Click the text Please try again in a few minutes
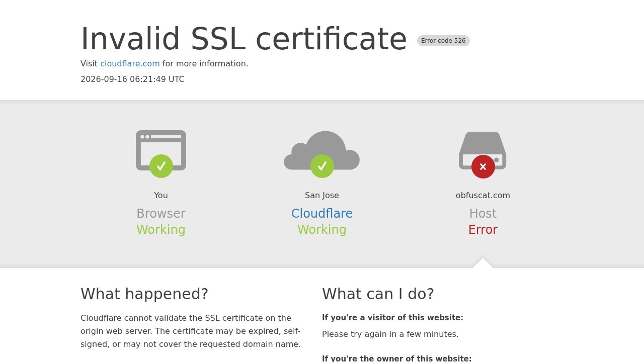This screenshot has height=362, width=644. [x=390, y=334]
